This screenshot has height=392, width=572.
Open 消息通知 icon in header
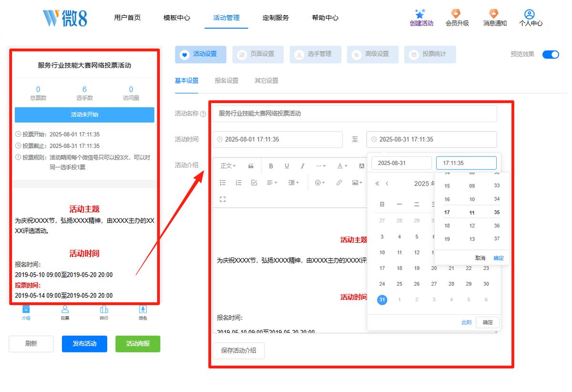coord(494,14)
